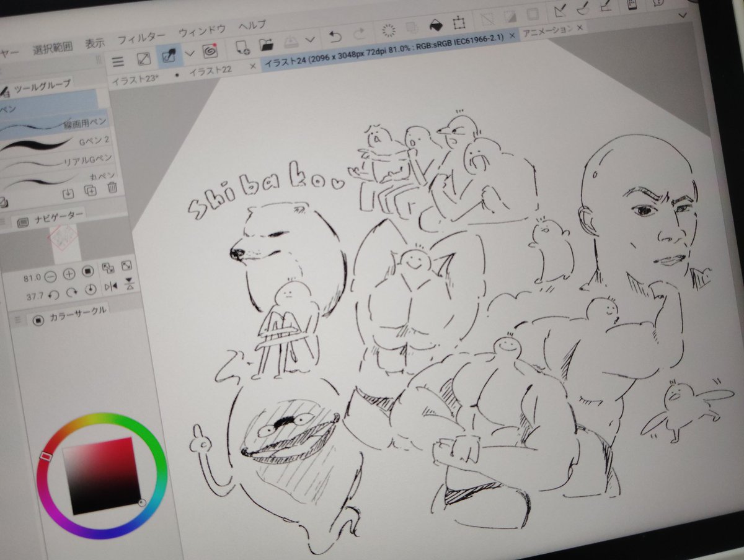The height and width of the screenshot is (560, 744).
Task: Click the Show selection border icon
Action: 532,15
